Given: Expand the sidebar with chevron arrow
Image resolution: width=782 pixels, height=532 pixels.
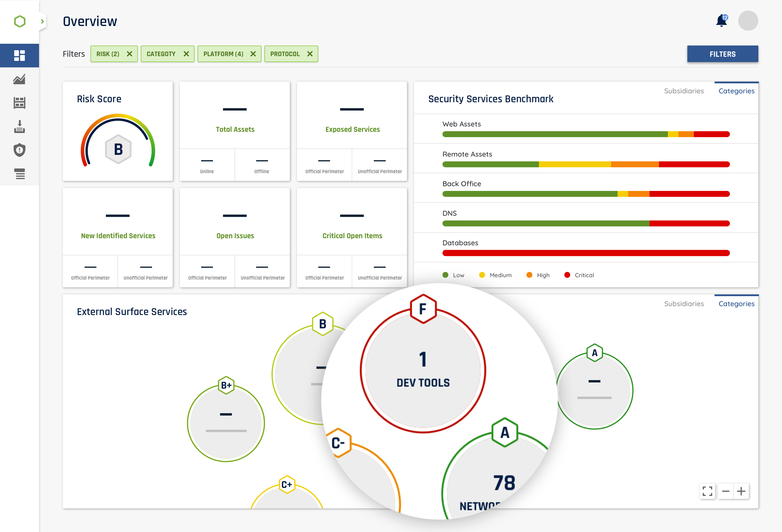Looking at the screenshot, I should pos(42,22).
